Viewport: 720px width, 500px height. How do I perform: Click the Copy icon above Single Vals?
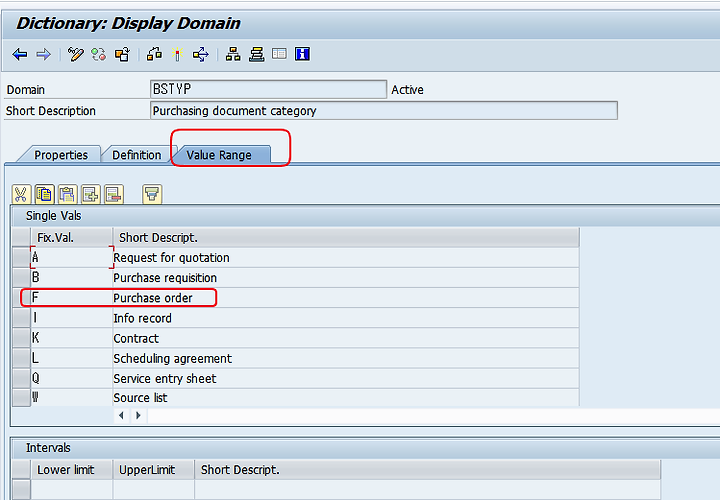coord(45,195)
